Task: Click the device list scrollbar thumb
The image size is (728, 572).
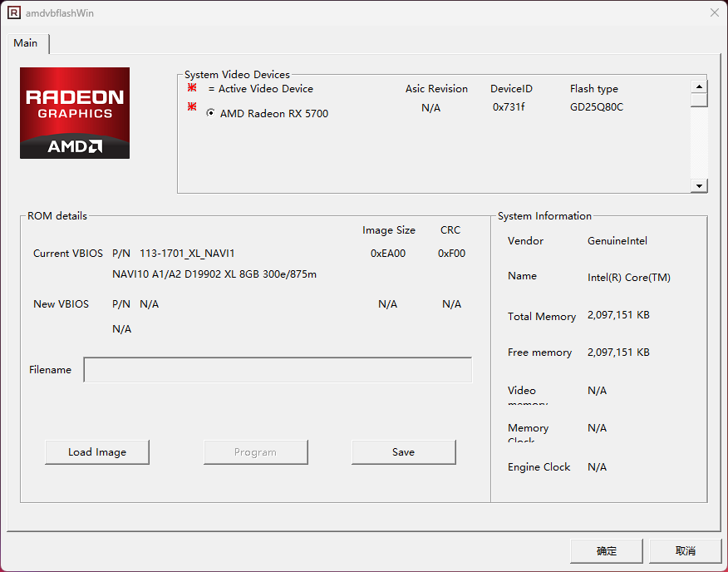Action: 699,101
